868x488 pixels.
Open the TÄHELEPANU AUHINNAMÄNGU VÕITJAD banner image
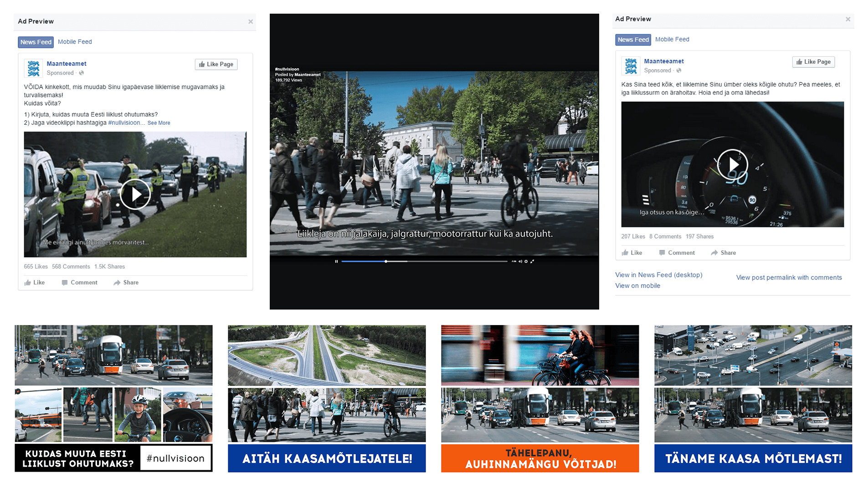click(x=540, y=458)
